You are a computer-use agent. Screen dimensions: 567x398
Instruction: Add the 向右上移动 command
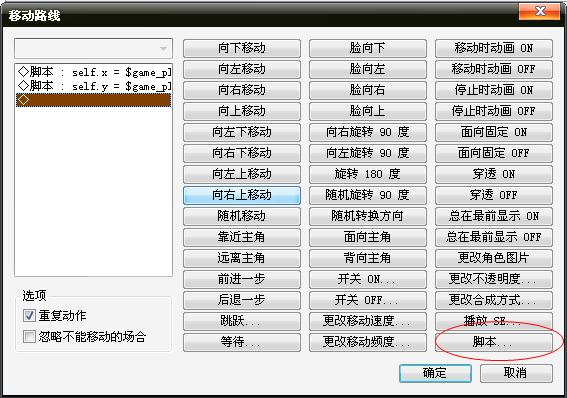(x=242, y=195)
